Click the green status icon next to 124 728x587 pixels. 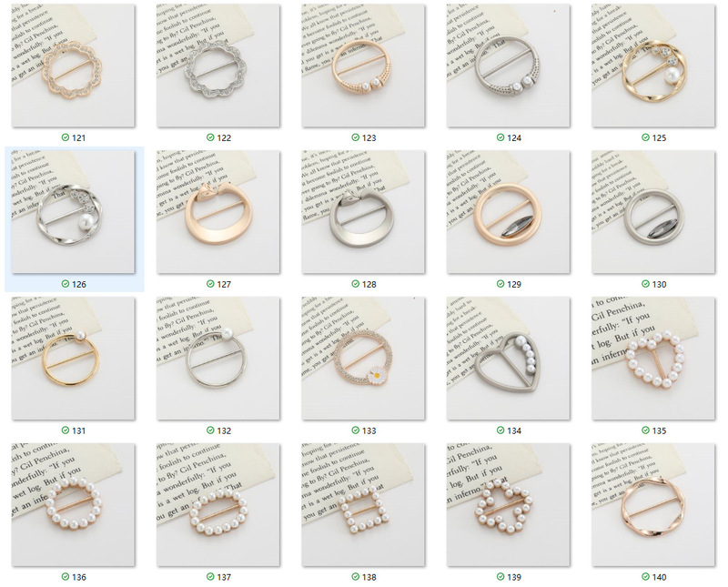click(500, 137)
